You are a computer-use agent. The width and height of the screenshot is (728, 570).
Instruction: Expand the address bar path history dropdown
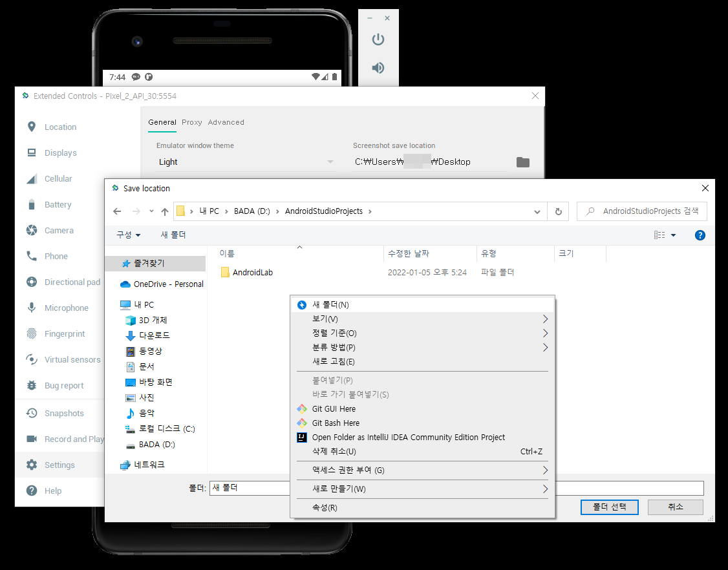tap(537, 212)
